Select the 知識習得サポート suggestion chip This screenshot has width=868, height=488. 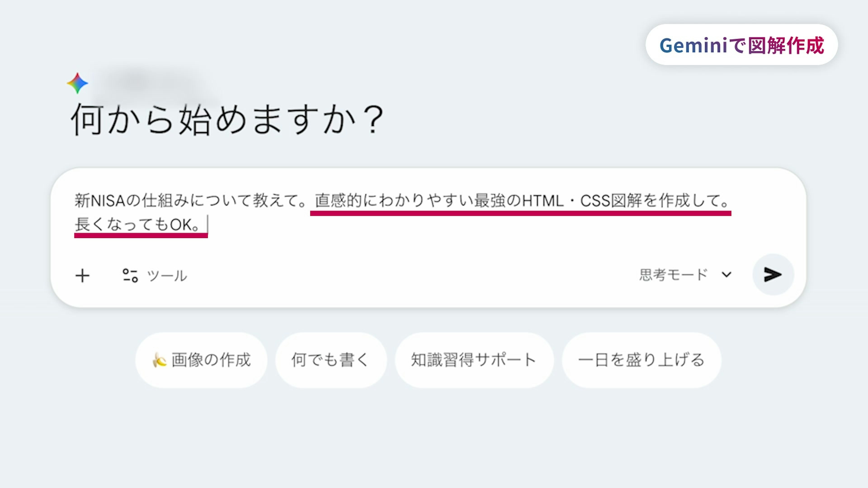pos(473,360)
